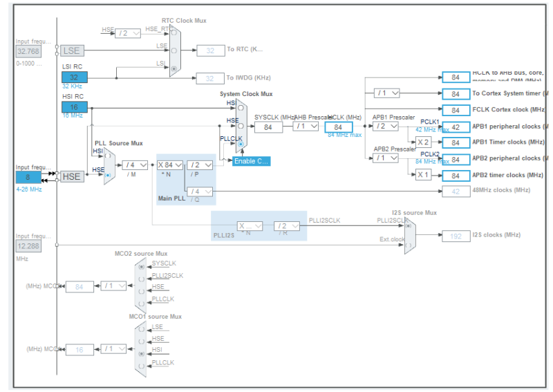Edit the HSE input frequency field

coord(28,177)
